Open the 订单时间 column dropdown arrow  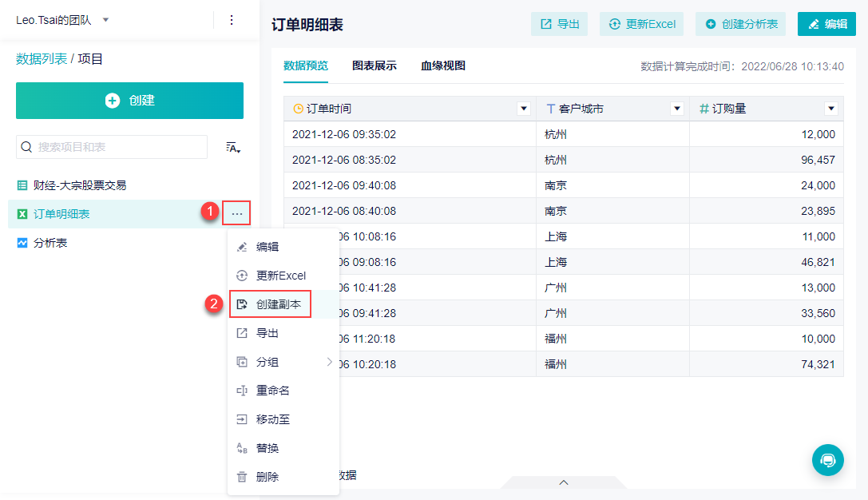[524, 109]
